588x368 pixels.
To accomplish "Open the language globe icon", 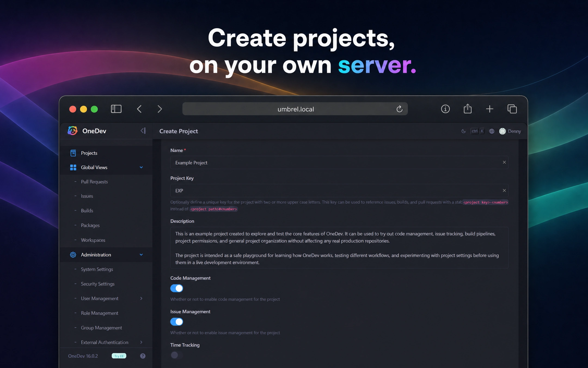I will 492,131.
